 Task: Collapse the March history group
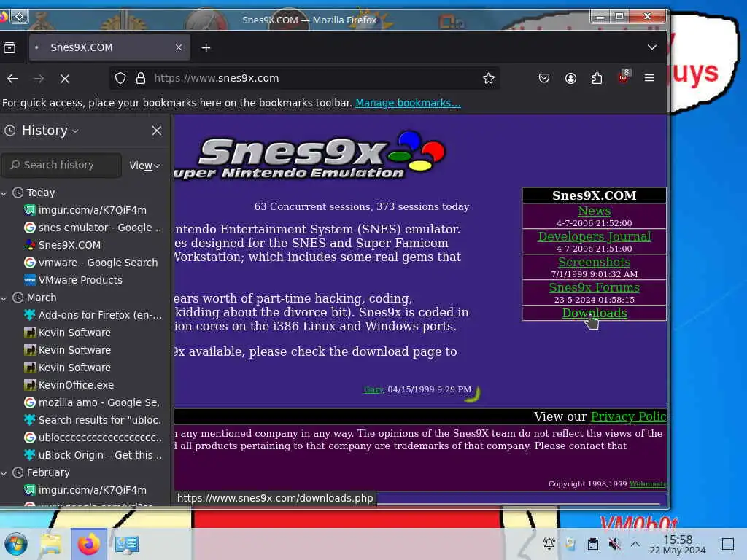[4, 298]
